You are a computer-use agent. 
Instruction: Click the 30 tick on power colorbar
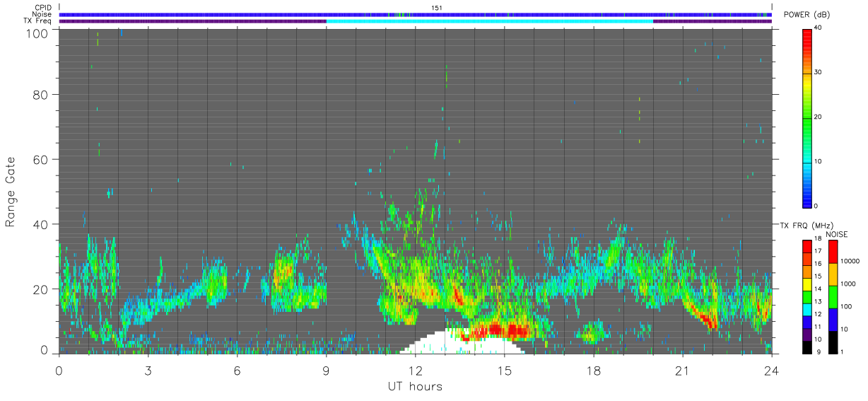click(818, 73)
